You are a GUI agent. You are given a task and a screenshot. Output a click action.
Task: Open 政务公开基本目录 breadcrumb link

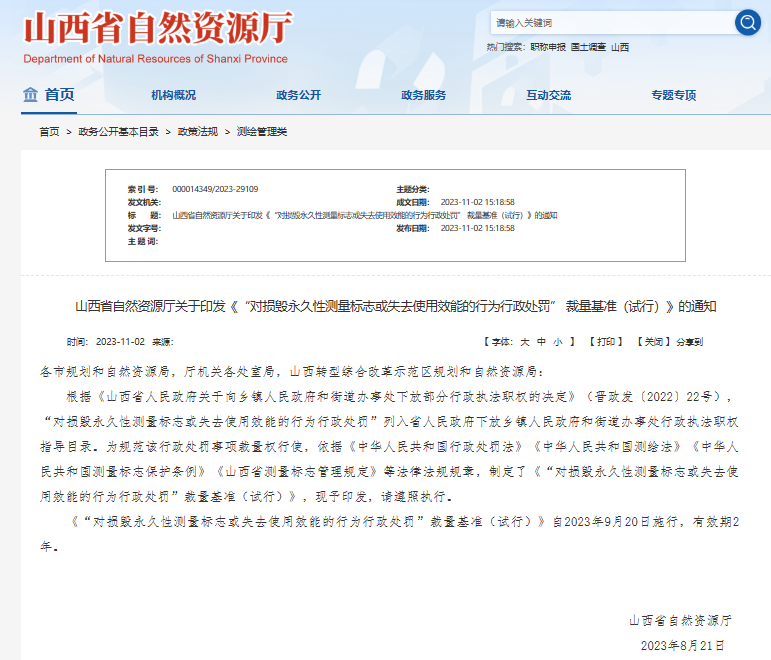pyautogui.click(x=118, y=132)
